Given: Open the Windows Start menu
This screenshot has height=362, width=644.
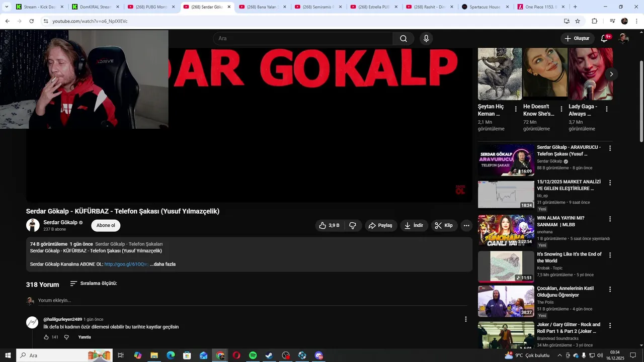Looking at the screenshot, I should pos(8,355).
